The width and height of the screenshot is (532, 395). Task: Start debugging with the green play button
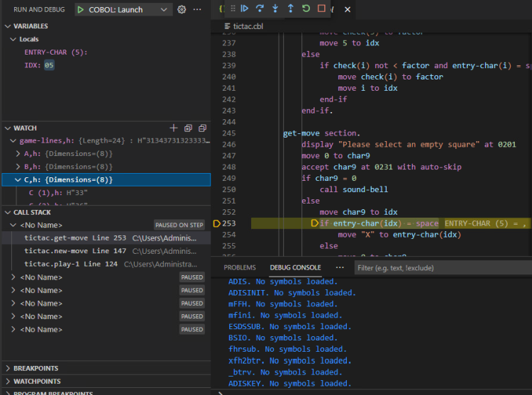click(81, 10)
